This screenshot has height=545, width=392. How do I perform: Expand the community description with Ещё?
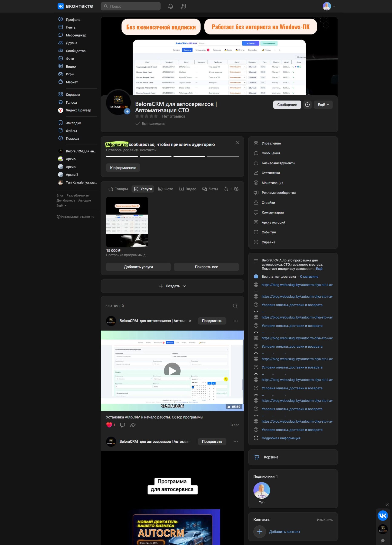[319, 269]
